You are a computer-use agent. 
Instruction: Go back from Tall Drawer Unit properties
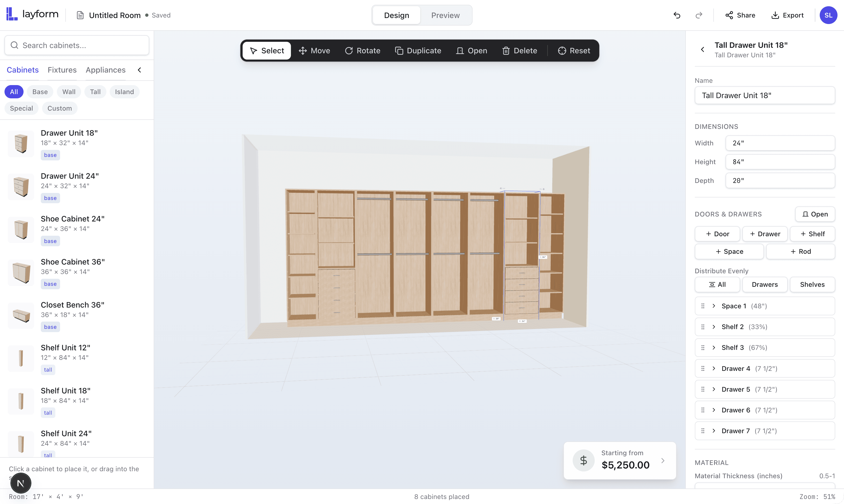coord(703,50)
